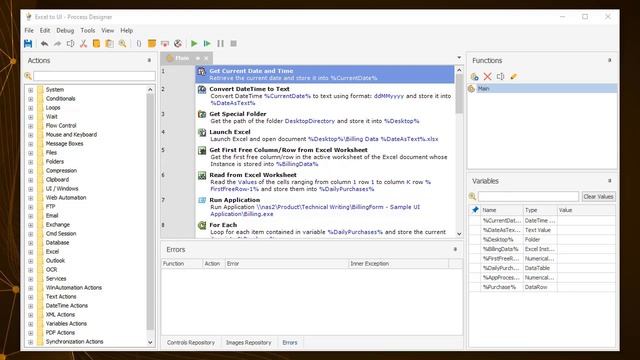Screen dimensions: 640x360
Task: Pin the Actions panel
Action: [149, 60]
